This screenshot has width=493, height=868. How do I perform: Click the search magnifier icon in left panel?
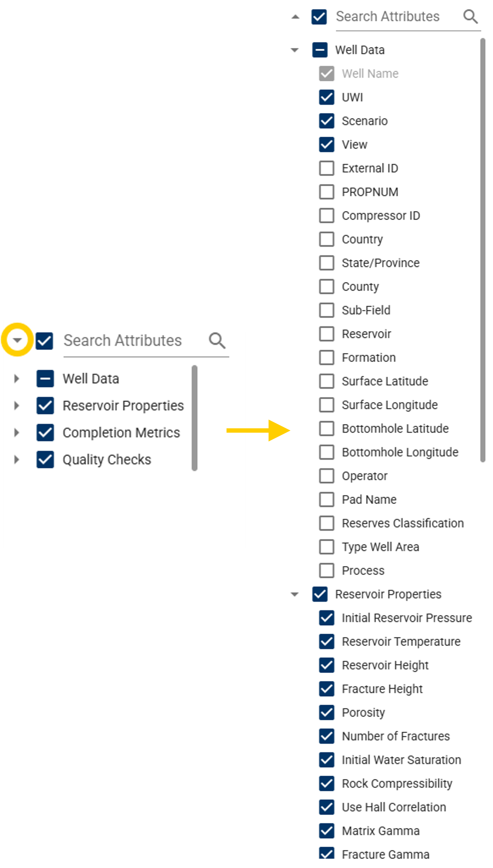(x=217, y=340)
